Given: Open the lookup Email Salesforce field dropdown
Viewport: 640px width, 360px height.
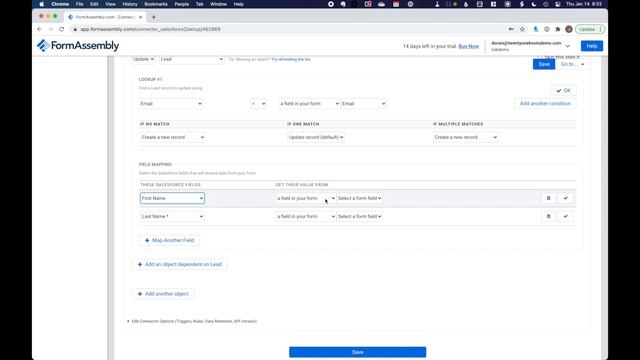Looking at the screenshot, I should pyautogui.click(x=171, y=104).
